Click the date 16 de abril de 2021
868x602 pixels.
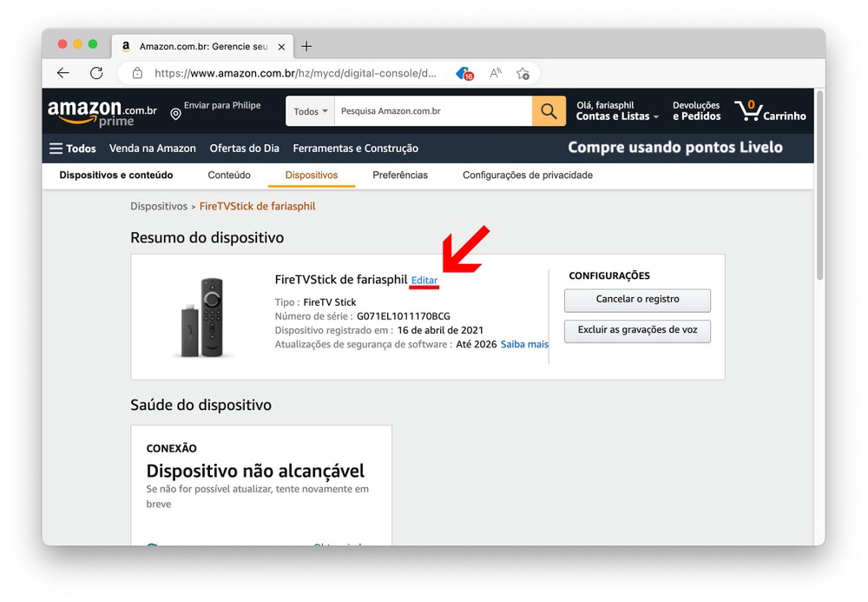tap(440, 330)
